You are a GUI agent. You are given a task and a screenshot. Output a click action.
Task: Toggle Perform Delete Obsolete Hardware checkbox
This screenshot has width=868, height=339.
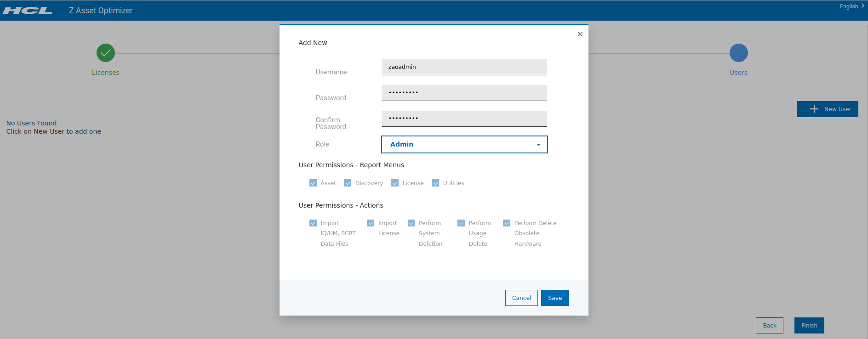click(x=507, y=223)
